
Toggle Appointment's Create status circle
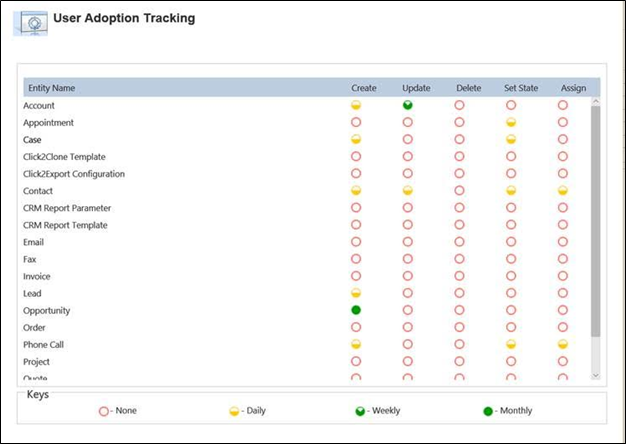(x=356, y=122)
